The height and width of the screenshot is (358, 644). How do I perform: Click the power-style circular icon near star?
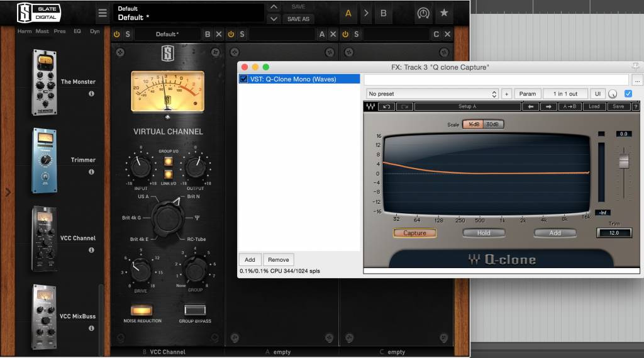pyautogui.click(x=423, y=13)
